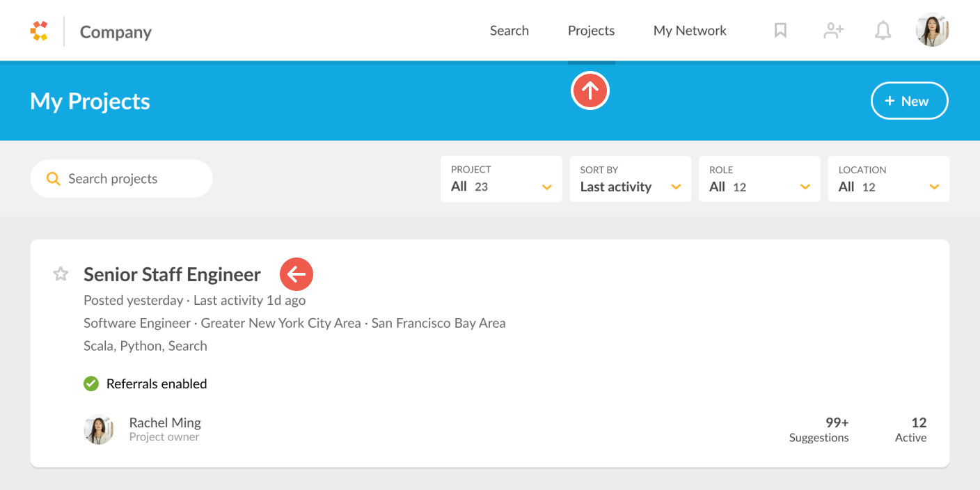Focus the Search projects field

coord(122,179)
